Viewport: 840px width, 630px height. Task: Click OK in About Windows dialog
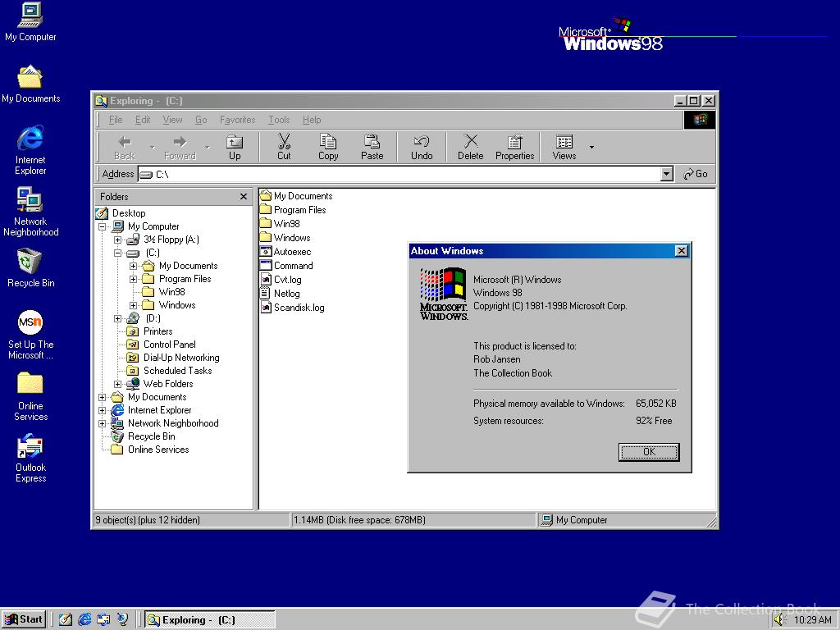point(649,452)
